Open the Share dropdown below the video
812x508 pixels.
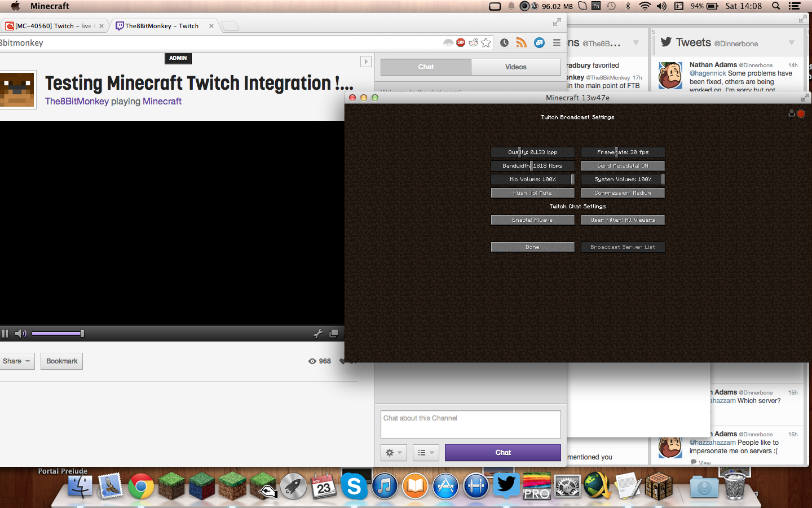click(x=17, y=361)
